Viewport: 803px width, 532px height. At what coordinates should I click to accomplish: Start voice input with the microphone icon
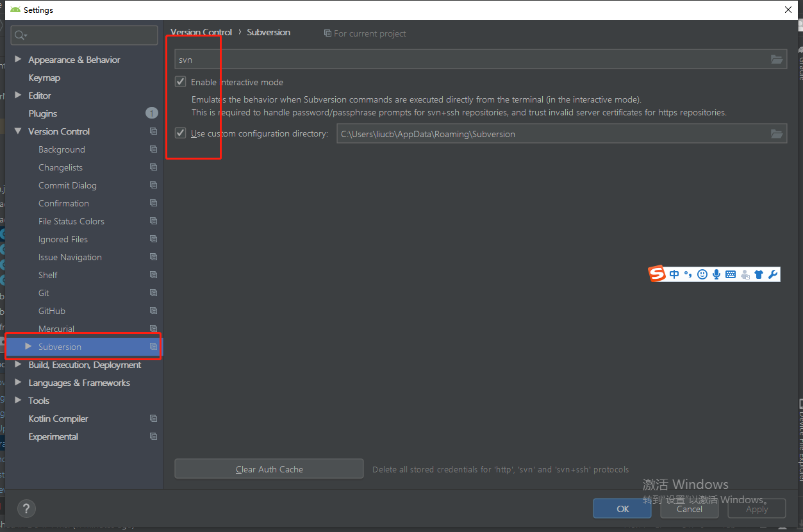[x=716, y=274]
